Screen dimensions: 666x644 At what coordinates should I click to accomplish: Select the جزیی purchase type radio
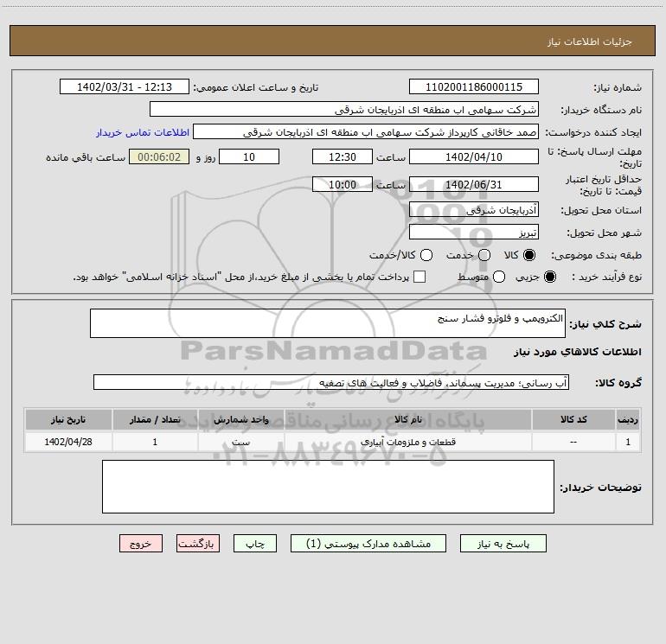point(549,277)
